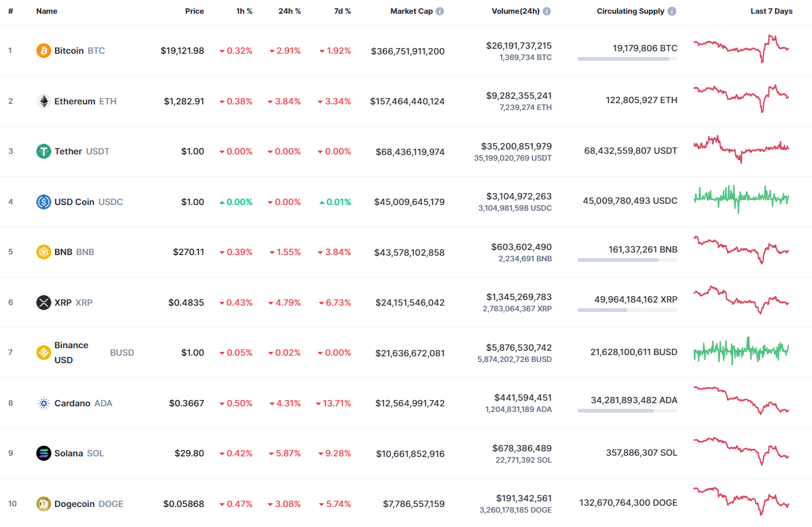Click the Cardano coin logo

(x=43, y=403)
